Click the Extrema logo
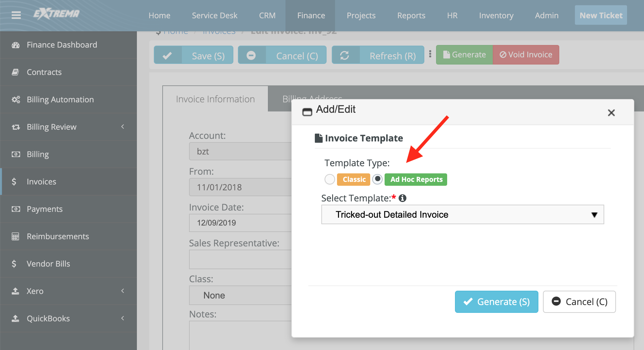644x350 pixels. click(57, 14)
